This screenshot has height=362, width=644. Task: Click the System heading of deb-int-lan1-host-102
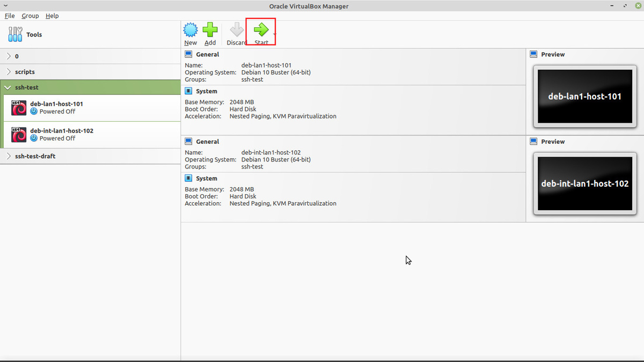coord(207,179)
